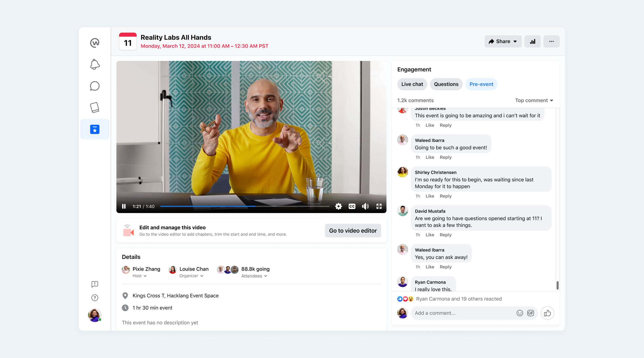Select the knowledge library icon
644x358 pixels.
95,107
